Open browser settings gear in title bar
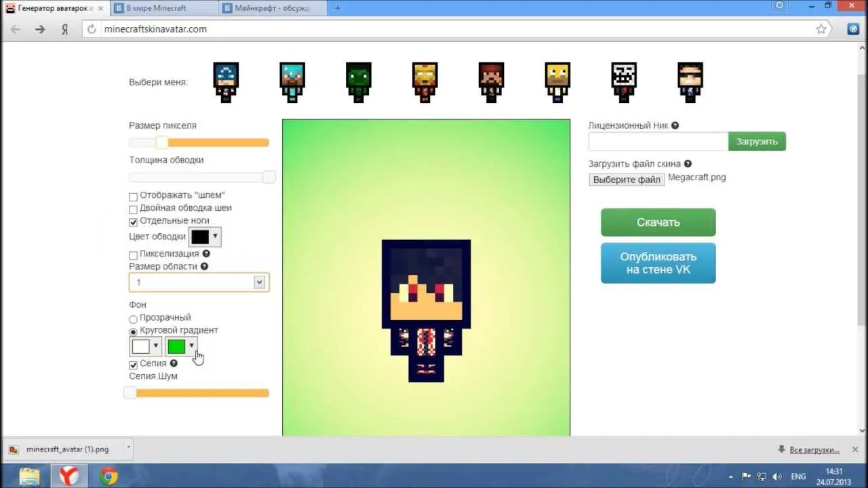Image resolution: width=868 pixels, height=488 pixels. (x=780, y=5)
